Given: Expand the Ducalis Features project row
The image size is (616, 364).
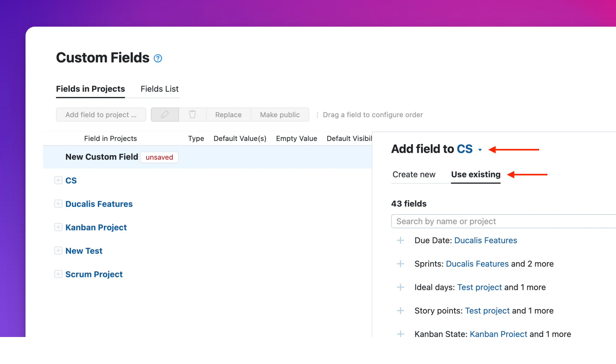Looking at the screenshot, I should (58, 204).
